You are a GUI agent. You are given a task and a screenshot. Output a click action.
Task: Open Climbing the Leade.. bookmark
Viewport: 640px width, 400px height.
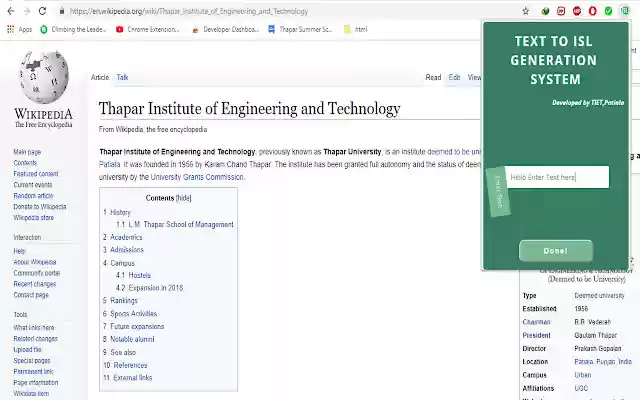pyautogui.click(x=73, y=29)
